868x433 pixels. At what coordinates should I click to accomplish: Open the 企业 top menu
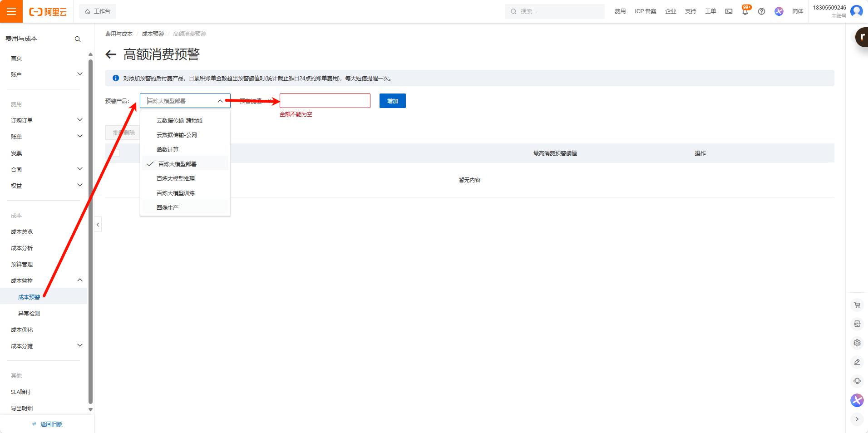671,11
